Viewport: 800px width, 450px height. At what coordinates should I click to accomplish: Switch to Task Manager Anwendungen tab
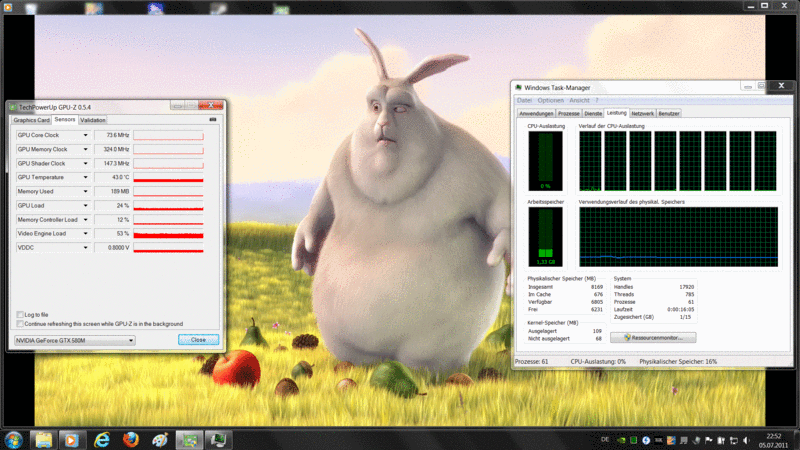coord(536,114)
